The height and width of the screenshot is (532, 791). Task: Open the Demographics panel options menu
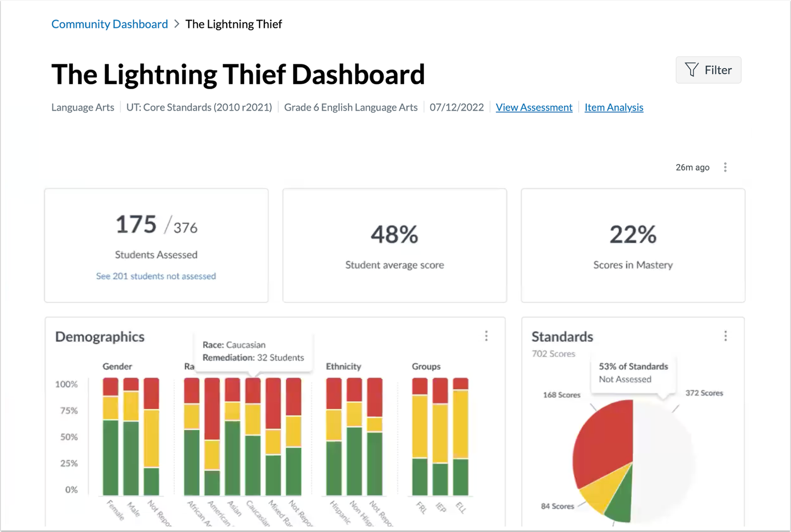pos(486,336)
